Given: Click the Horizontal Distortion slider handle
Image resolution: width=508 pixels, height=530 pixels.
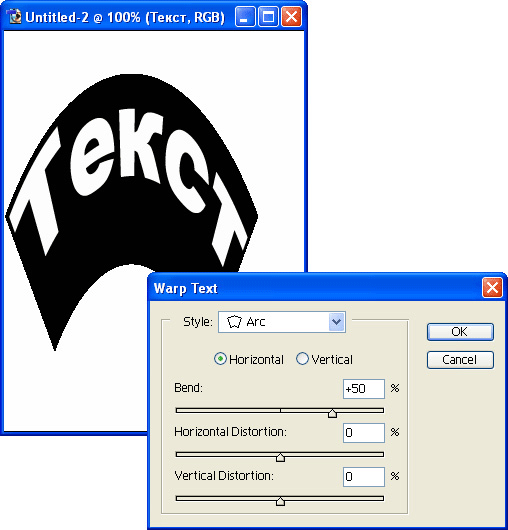Looking at the screenshot, I should [280, 457].
